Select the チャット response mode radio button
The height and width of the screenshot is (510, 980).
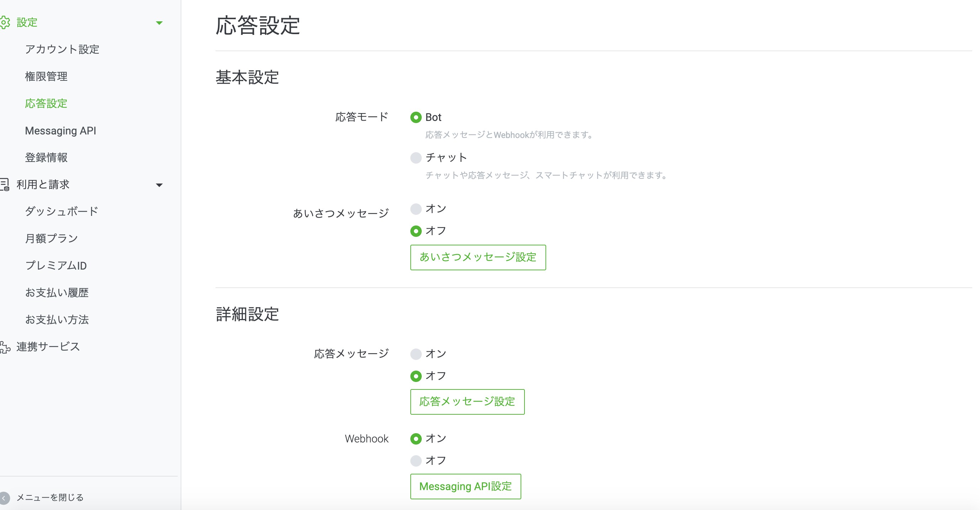click(x=416, y=158)
